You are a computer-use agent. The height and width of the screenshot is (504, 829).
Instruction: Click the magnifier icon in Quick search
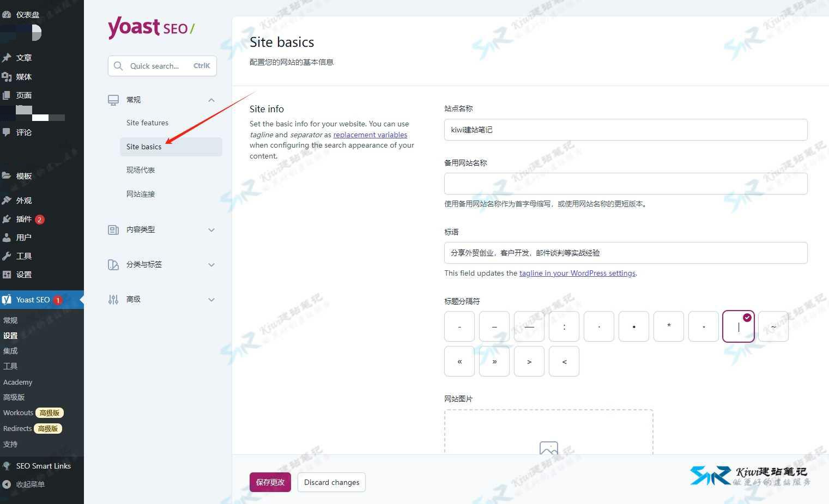tap(118, 66)
